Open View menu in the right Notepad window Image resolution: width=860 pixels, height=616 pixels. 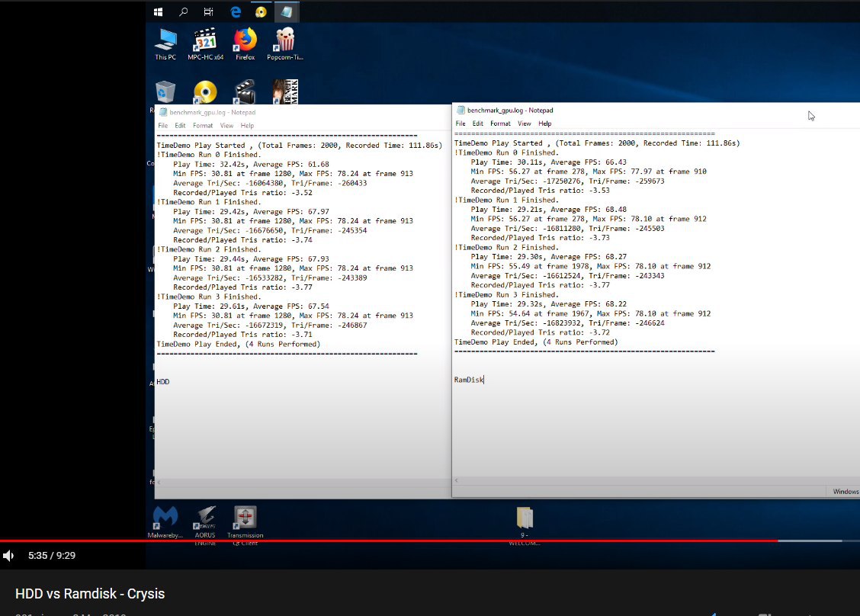(525, 124)
